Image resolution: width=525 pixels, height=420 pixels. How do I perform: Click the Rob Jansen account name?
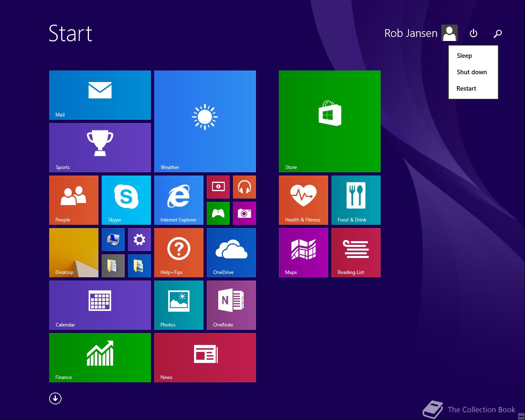[x=410, y=33]
